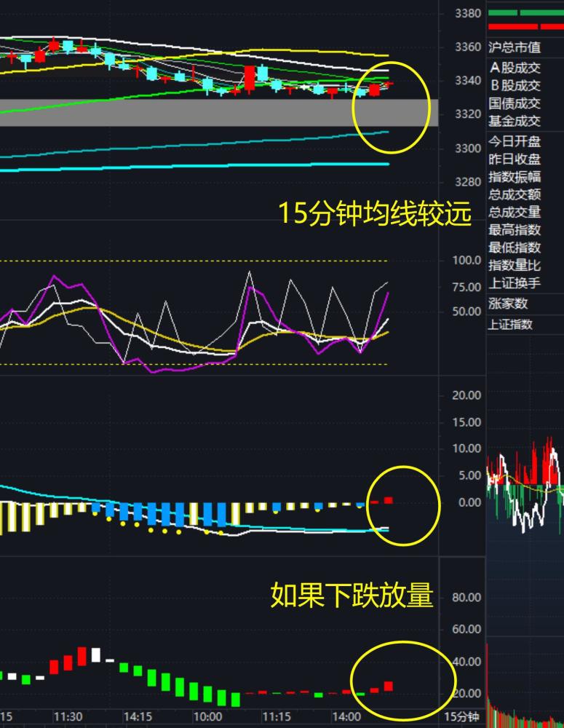The image size is (564, 728).
Task: Click the 75.00 oscillator axis value
Action: [467, 287]
